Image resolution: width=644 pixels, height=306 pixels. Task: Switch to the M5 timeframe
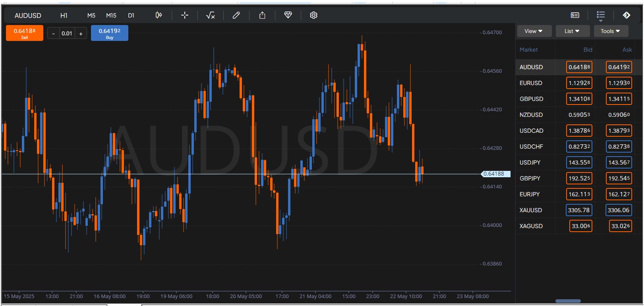(x=91, y=15)
